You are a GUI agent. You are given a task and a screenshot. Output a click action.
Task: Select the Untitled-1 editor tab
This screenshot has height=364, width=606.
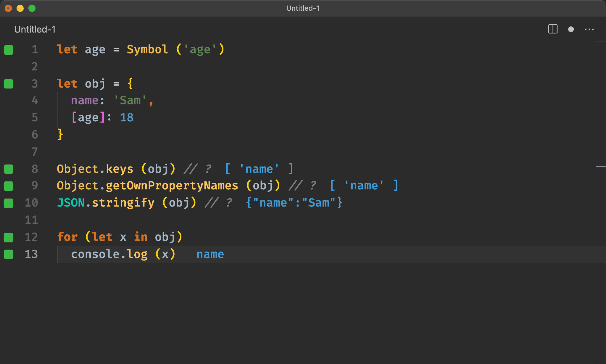point(35,29)
